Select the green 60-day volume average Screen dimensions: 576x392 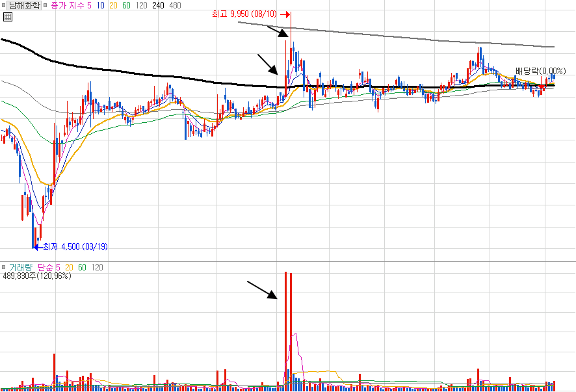[x=82, y=267]
